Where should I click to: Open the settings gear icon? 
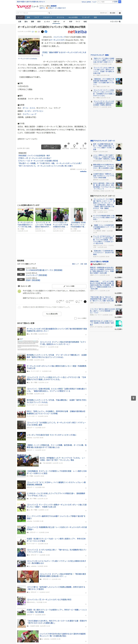pos(120,13)
